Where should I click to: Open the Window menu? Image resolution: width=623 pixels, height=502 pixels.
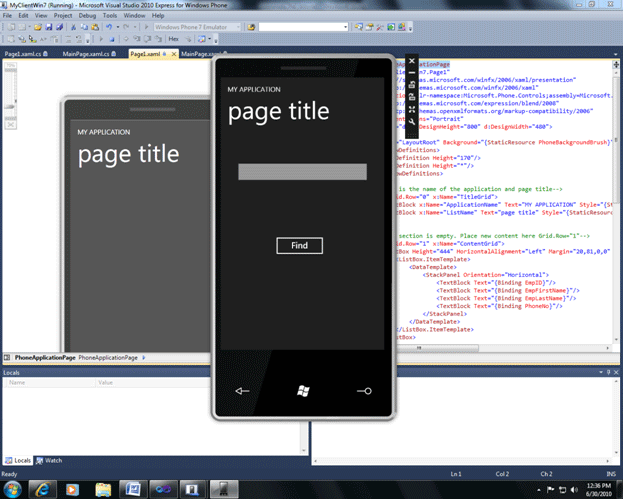click(x=134, y=16)
